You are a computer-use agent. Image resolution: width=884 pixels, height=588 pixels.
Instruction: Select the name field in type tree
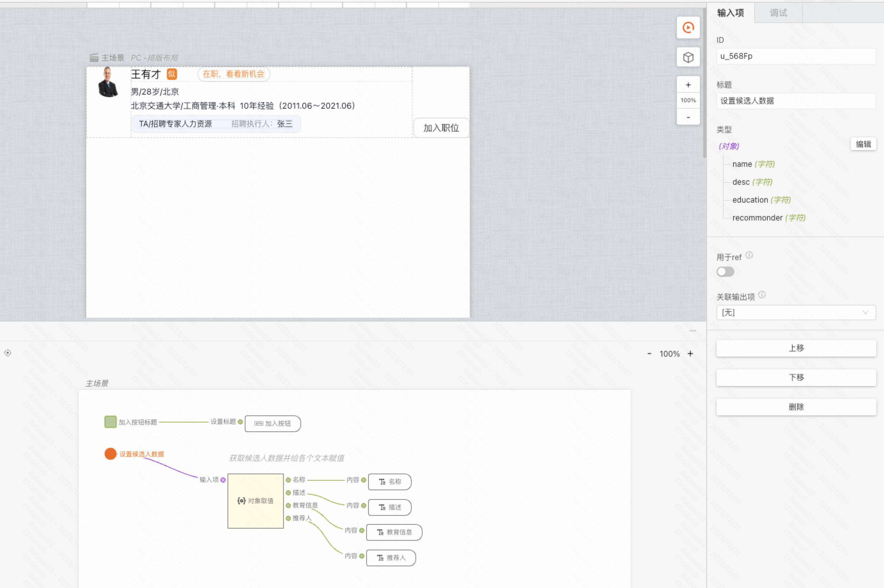753,164
